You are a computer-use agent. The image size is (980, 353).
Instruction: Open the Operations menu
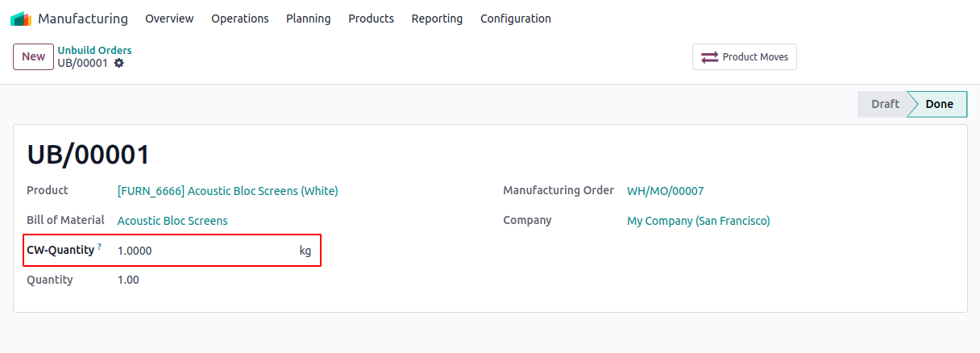tap(239, 19)
